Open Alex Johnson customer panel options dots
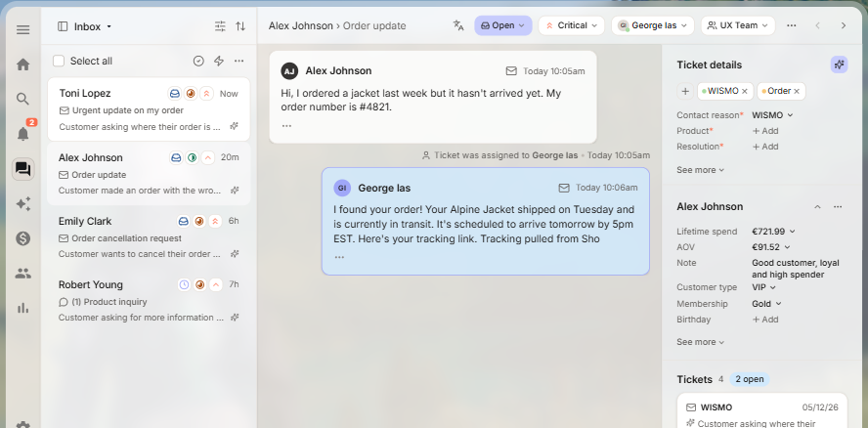Image resolution: width=868 pixels, height=428 pixels. tap(838, 206)
